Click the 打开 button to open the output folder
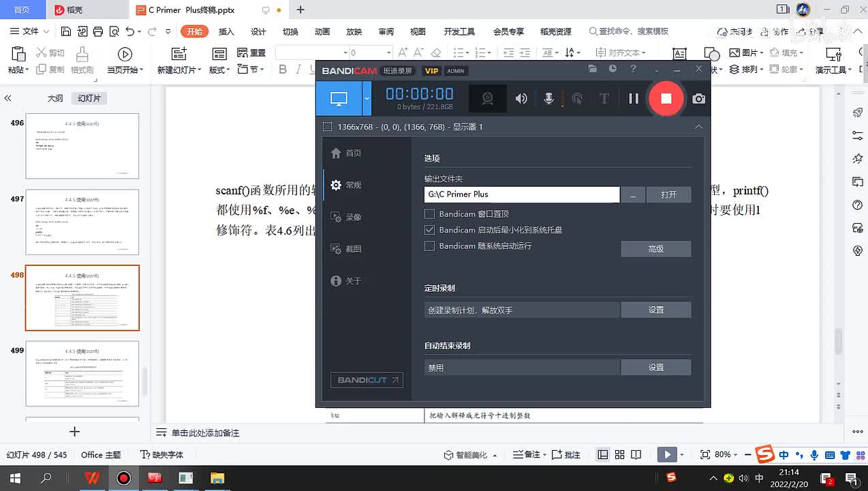The width and height of the screenshot is (868, 491). [x=668, y=194]
